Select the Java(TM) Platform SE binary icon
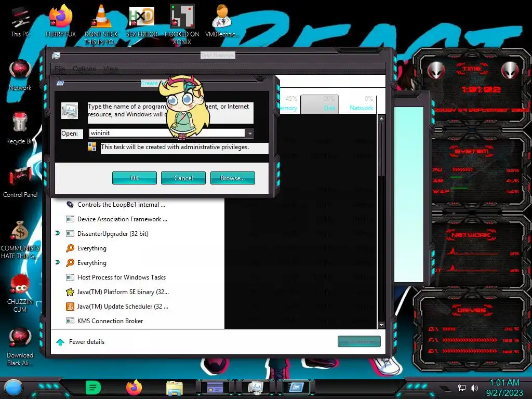Viewport: 532px width, 399px height. click(x=70, y=292)
